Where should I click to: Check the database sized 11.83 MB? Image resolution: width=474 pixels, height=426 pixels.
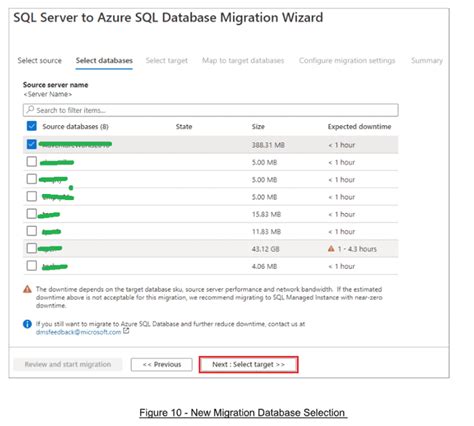point(32,231)
